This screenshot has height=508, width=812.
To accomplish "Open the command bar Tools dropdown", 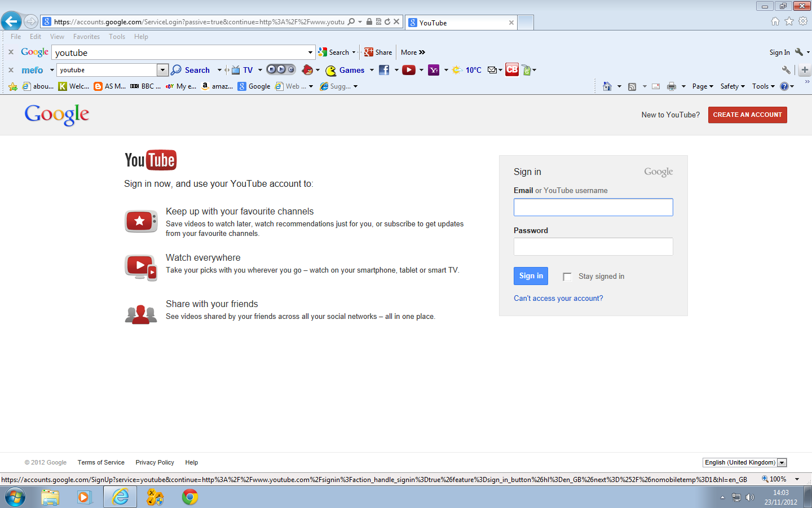I will click(x=764, y=86).
